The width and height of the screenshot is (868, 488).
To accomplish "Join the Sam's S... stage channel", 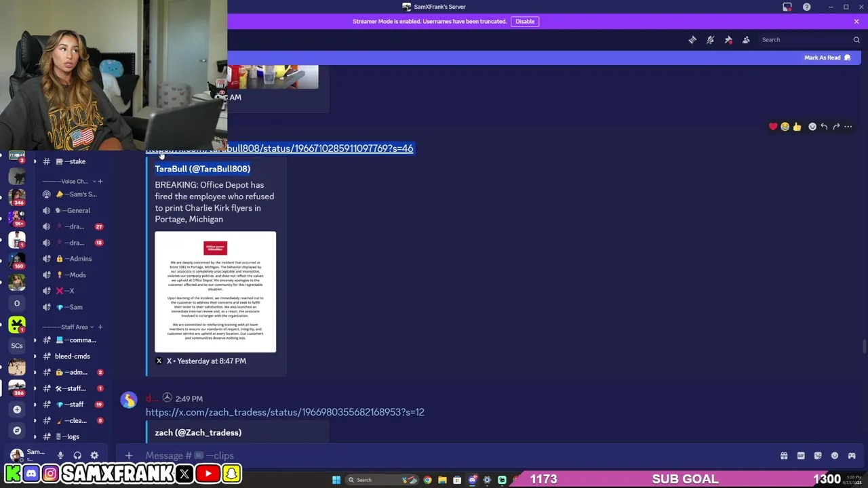I will 72,195.
